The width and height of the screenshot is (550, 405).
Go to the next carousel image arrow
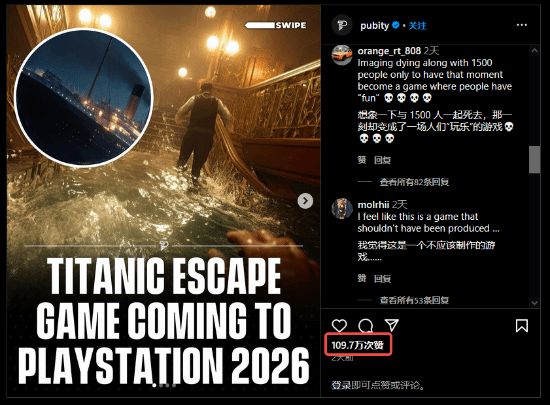click(305, 201)
